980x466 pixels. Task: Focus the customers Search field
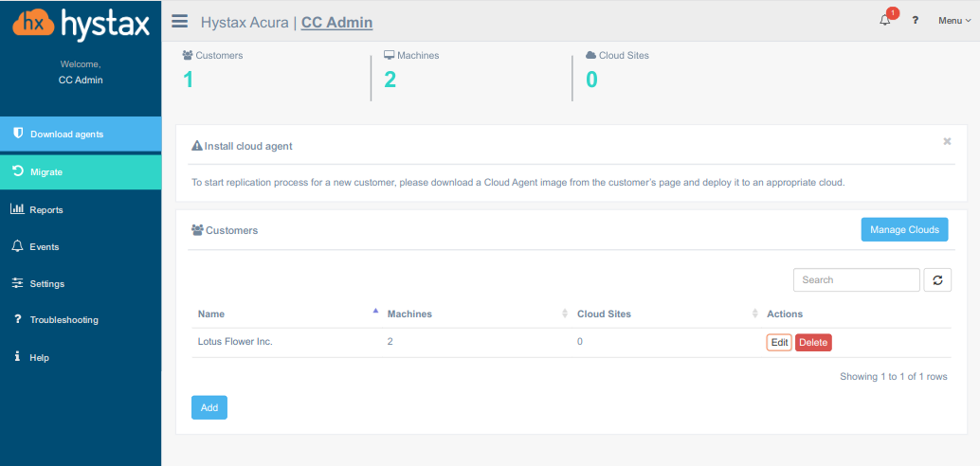856,280
